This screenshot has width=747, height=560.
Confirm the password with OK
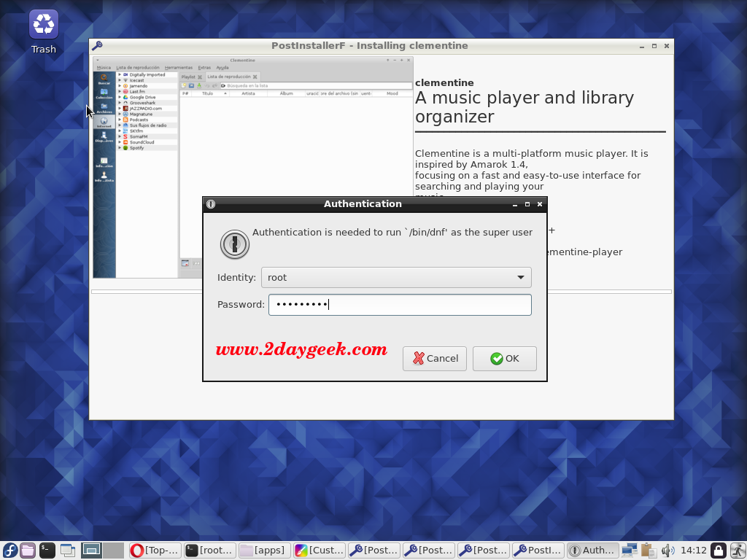click(505, 359)
